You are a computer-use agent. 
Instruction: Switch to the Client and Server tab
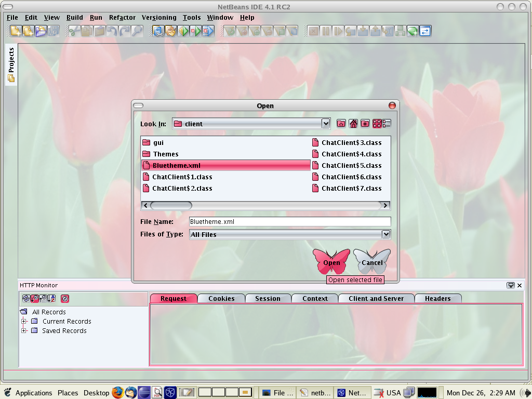(376, 298)
